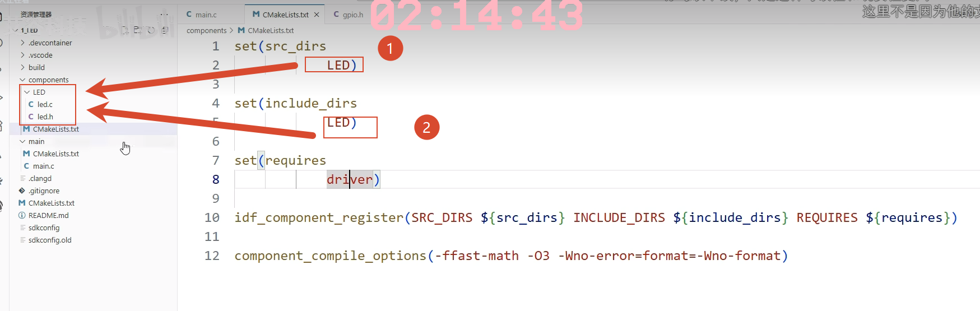980x311 pixels.
Task: Select the CMakeLists.txt editor tab
Action: (x=285, y=15)
